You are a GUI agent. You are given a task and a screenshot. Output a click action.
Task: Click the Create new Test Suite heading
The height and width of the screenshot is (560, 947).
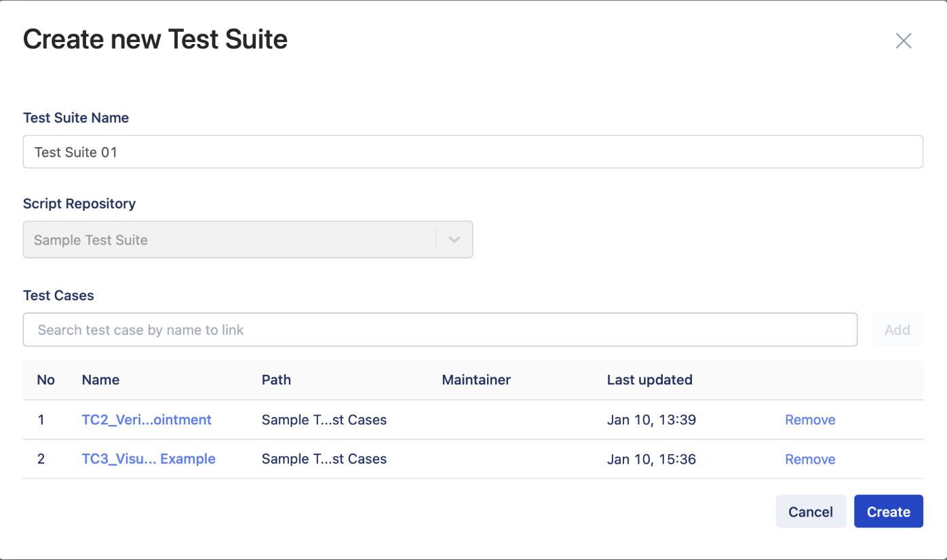(x=155, y=39)
